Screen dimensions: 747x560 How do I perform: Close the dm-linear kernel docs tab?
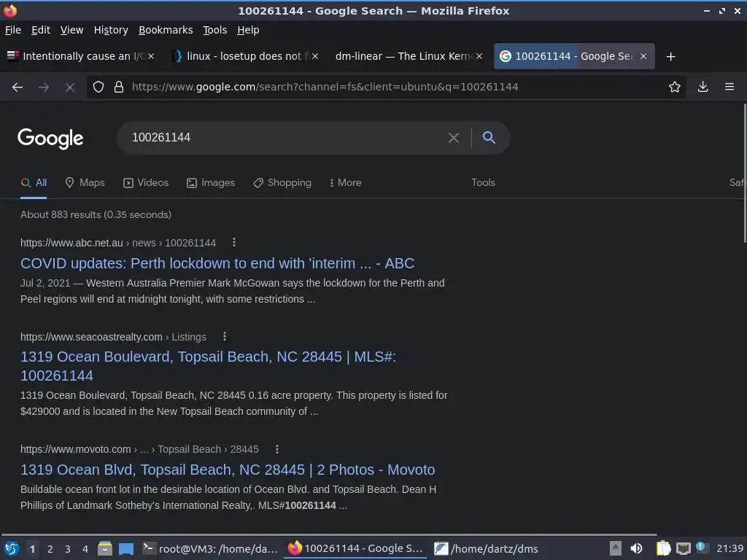click(x=479, y=56)
